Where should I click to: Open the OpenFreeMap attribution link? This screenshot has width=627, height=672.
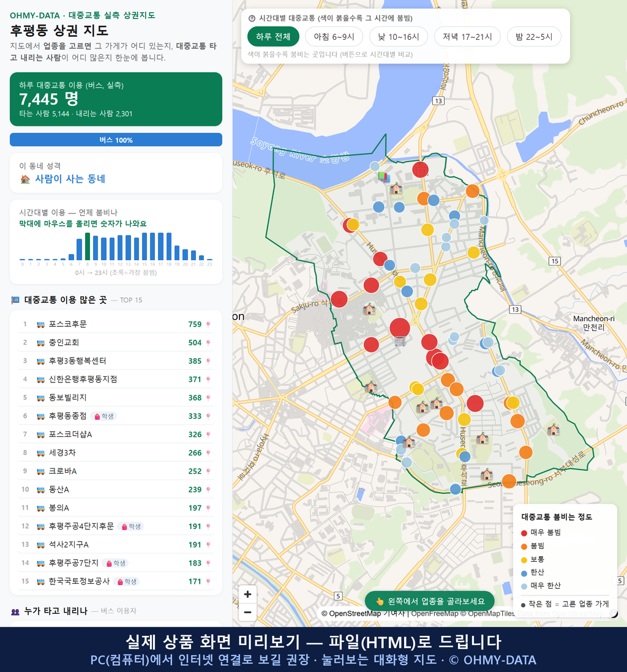pos(435,614)
